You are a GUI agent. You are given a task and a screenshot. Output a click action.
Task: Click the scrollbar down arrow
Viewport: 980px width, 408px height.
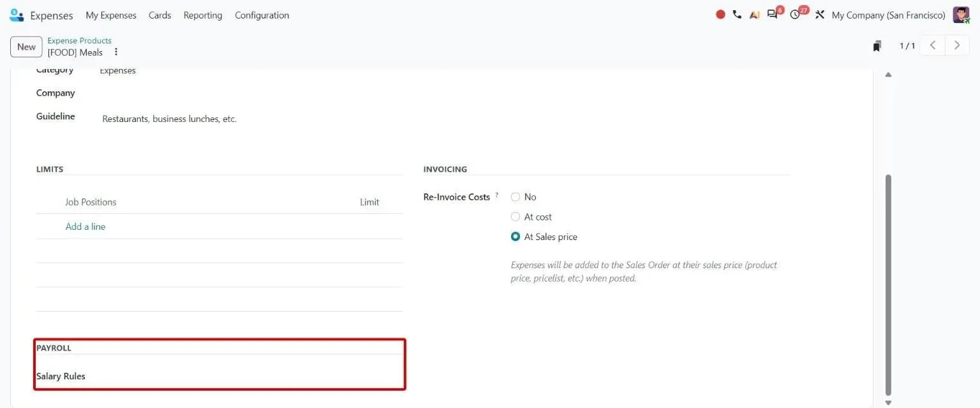point(888,403)
